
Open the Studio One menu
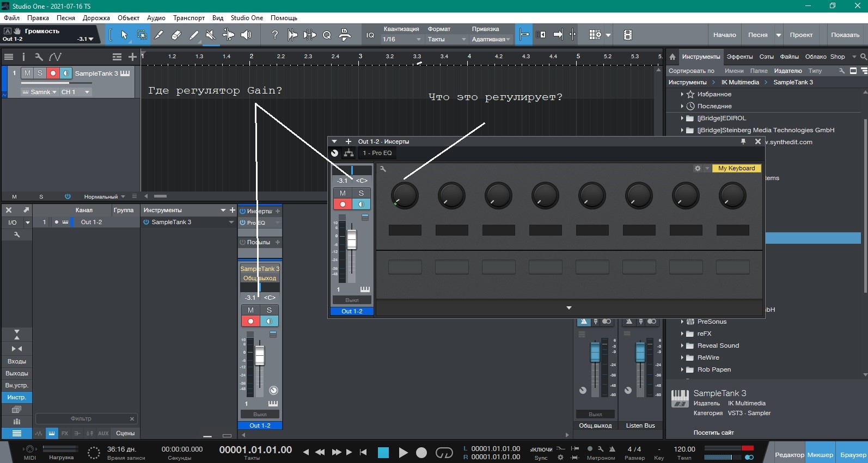point(247,18)
